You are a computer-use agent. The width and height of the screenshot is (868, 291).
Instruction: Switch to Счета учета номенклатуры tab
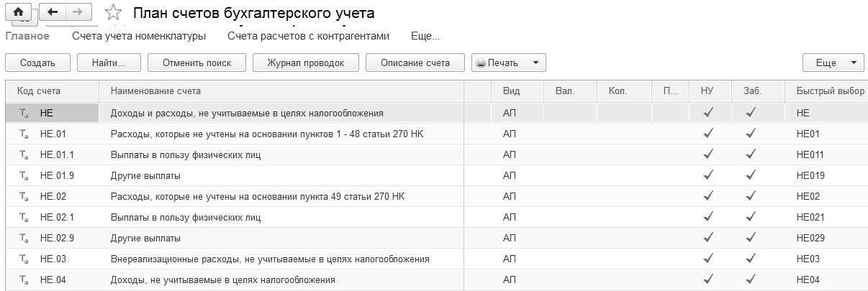[139, 36]
